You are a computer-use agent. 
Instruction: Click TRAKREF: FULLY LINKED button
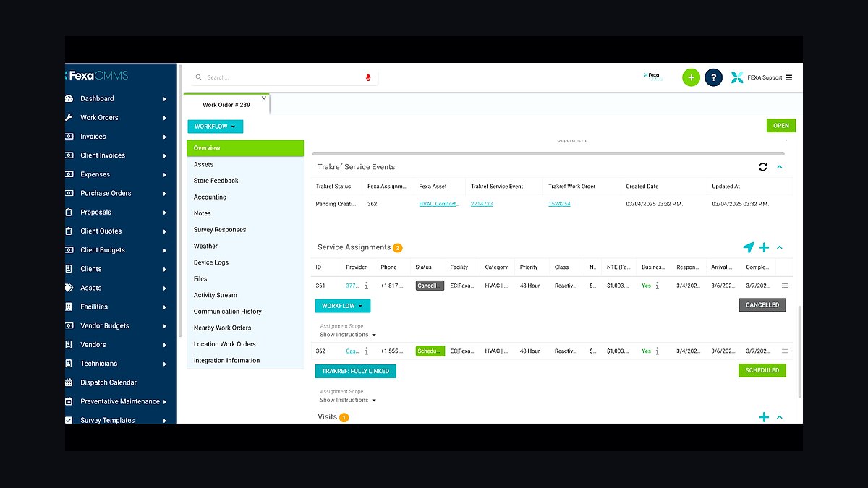tap(356, 371)
